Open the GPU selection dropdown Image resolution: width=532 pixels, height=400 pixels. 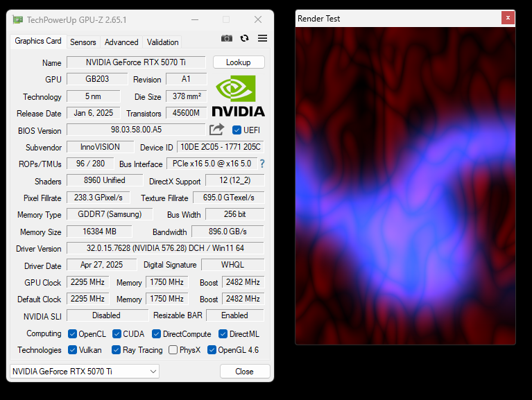pyautogui.click(x=85, y=371)
